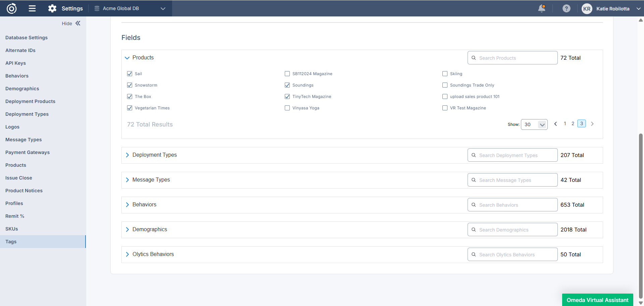644x306 pixels.
Task: Go to next page of product results
Action: click(x=592, y=124)
